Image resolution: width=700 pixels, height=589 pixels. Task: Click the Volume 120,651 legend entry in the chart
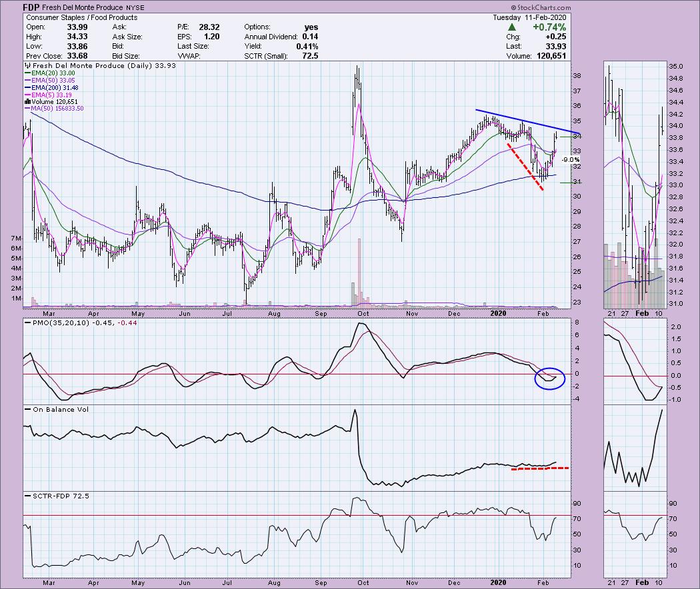point(51,102)
